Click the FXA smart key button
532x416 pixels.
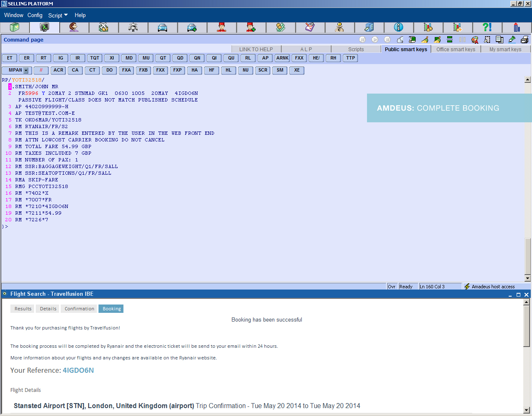tap(126, 70)
